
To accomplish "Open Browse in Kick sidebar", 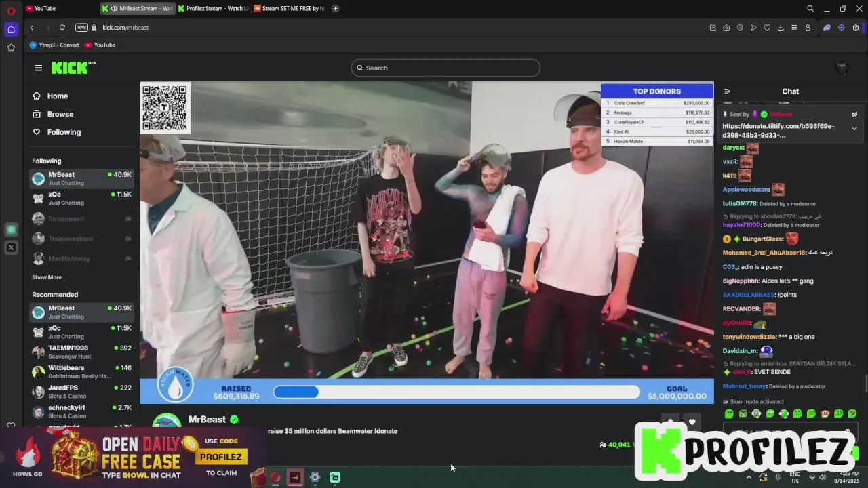I will pos(53,114).
